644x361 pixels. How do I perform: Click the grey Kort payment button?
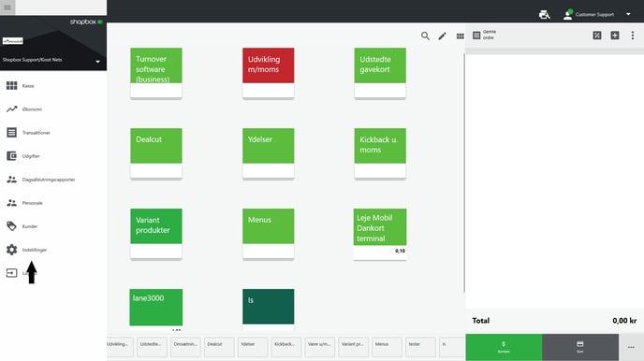click(580, 348)
